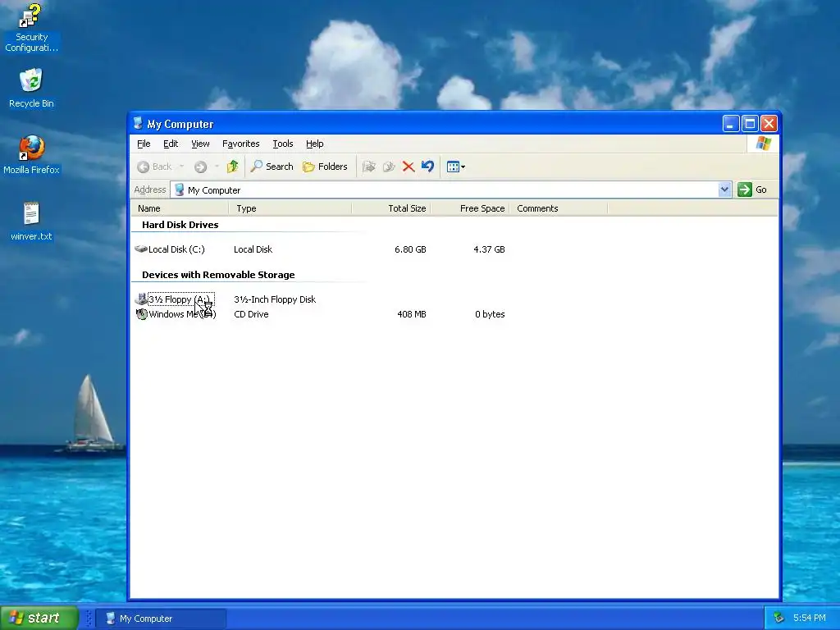The height and width of the screenshot is (630, 840).
Task: Click the 5:54 PM taskbar clock
Action: click(x=809, y=618)
